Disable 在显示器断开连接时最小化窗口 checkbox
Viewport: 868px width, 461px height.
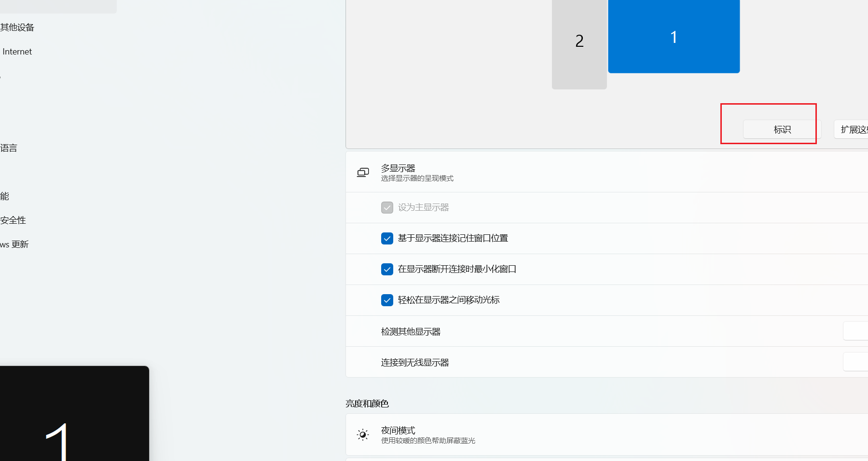point(387,269)
